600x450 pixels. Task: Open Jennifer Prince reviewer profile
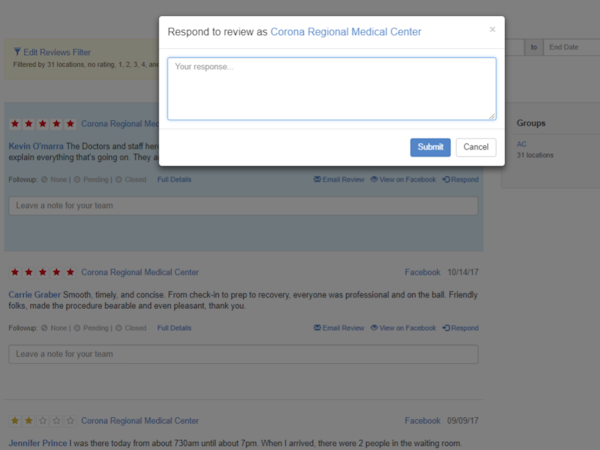[x=38, y=443]
